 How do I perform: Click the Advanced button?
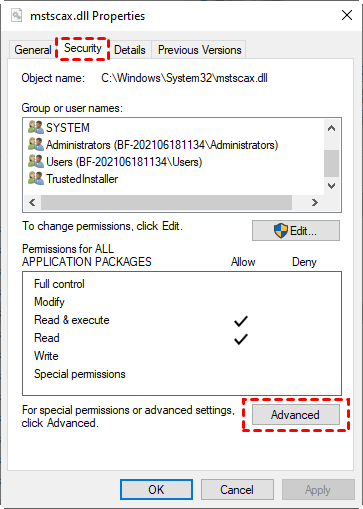(296, 415)
